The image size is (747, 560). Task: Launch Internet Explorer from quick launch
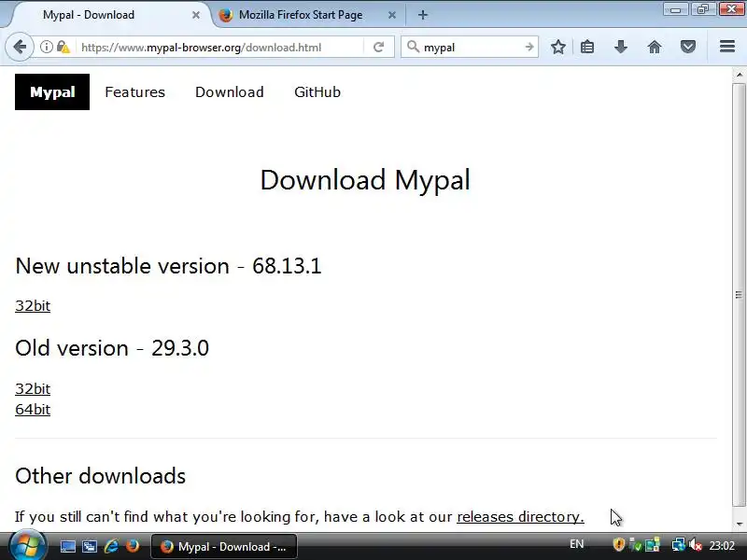pyautogui.click(x=111, y=546)
